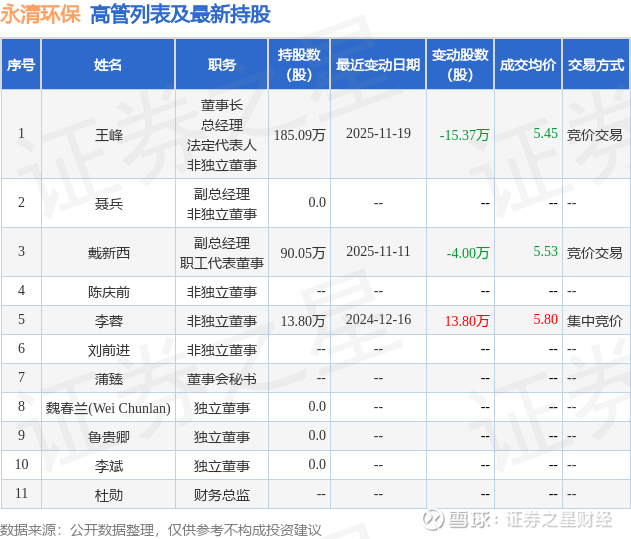Click average price 5.80

(x=545, y=320)
